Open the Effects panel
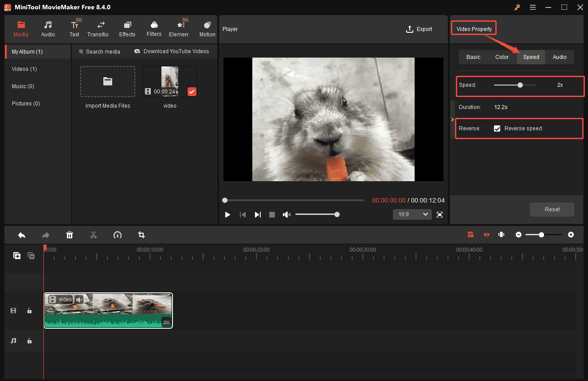588x381 pixels. (127, 28)
